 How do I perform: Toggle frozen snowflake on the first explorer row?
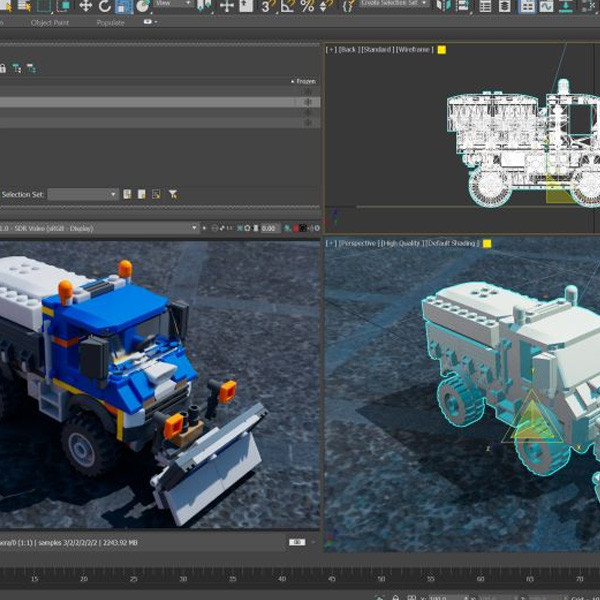pos(308,92)
